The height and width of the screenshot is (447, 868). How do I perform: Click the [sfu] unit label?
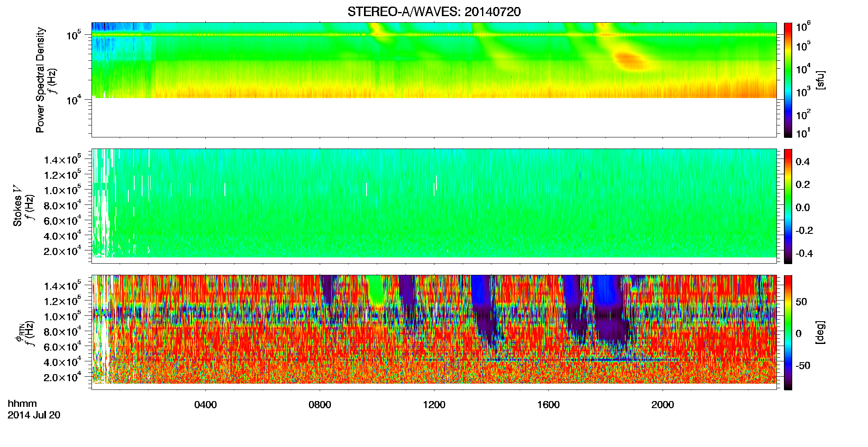click(x=820, y=80)
